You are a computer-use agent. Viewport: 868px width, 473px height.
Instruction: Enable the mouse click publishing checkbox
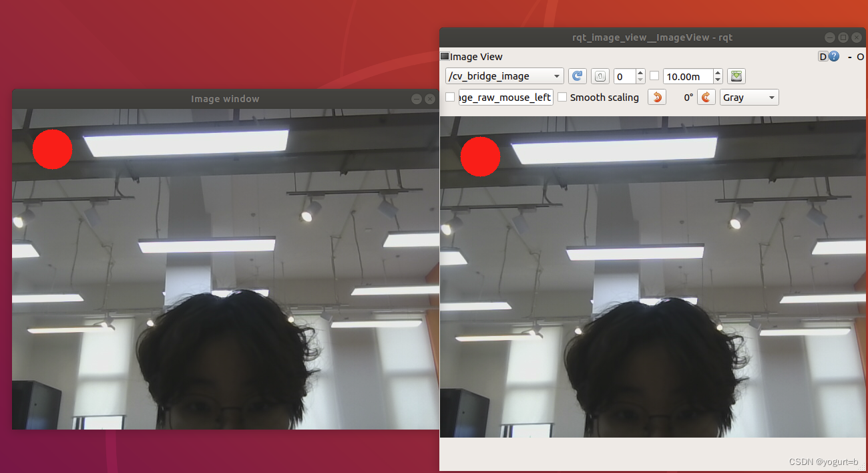[x=450, y=97]
